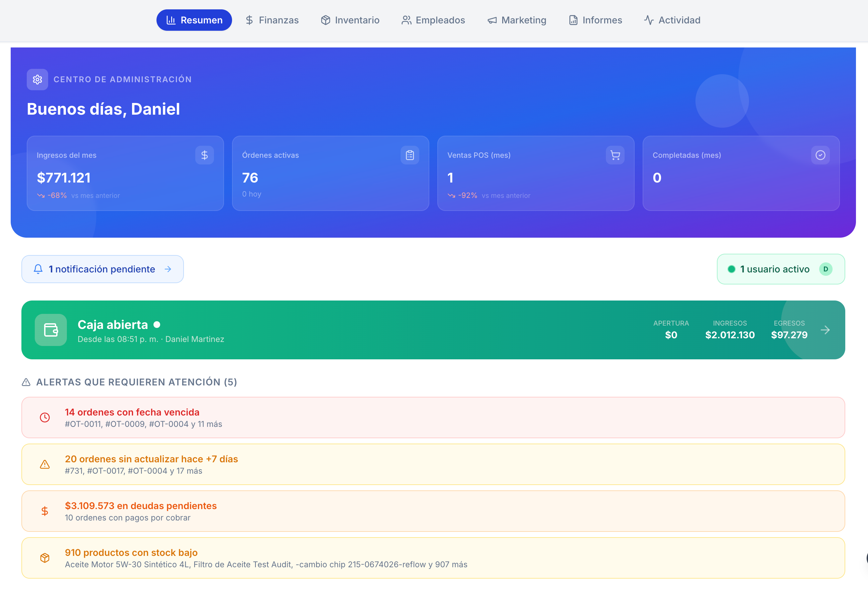This screenshot has width=868, height=595.
Task: View the Actividad tab
Action: [x=672, y=20]
